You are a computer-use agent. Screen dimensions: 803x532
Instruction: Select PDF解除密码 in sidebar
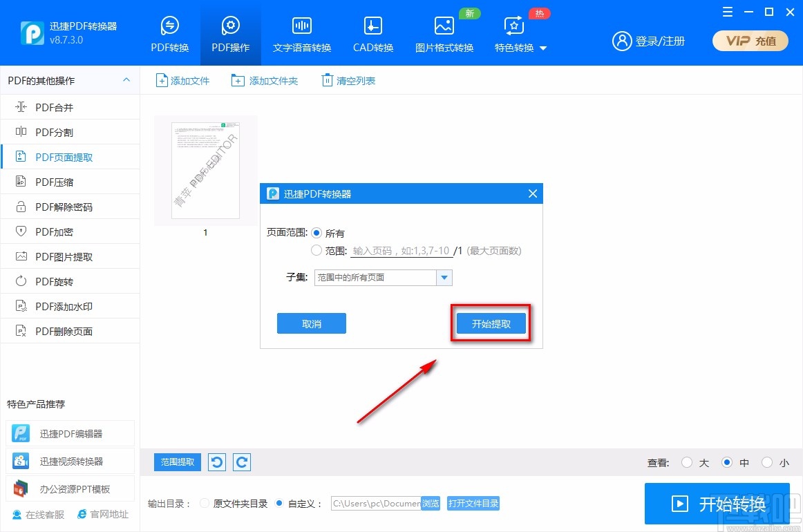point(70,207)
